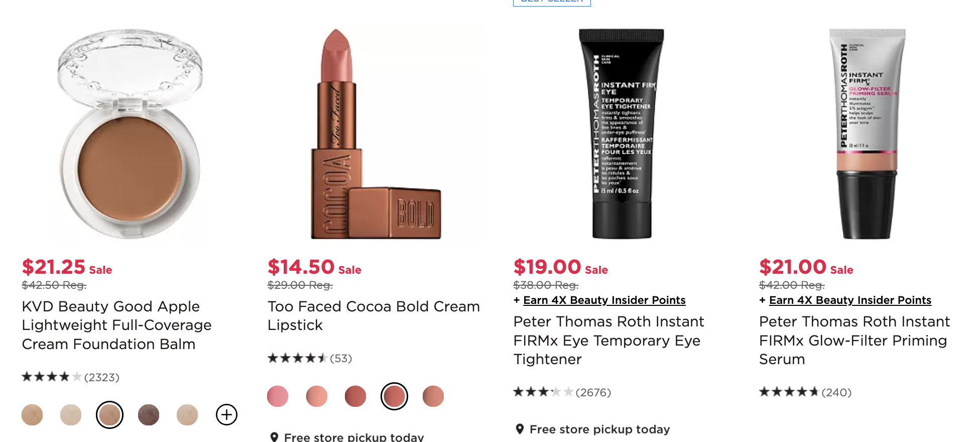Choose the pale beige KVD shade swatch

click(71, 415)
